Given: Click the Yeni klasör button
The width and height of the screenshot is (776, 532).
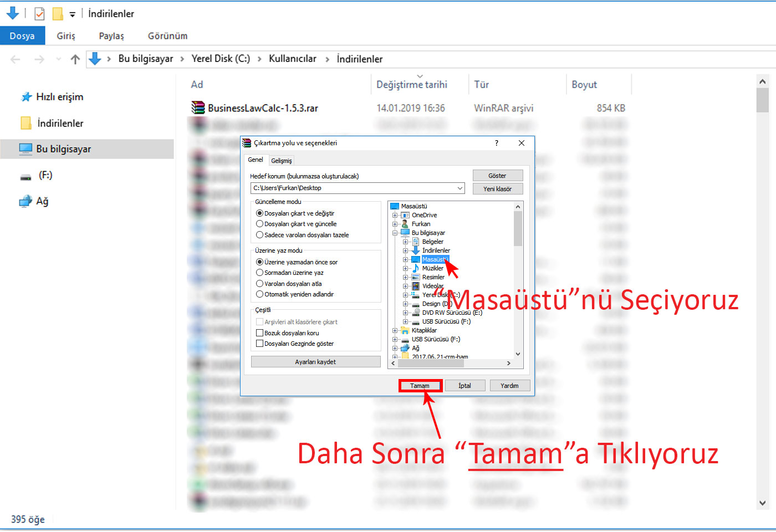Looking at the screenshot, I should [497, 189].
